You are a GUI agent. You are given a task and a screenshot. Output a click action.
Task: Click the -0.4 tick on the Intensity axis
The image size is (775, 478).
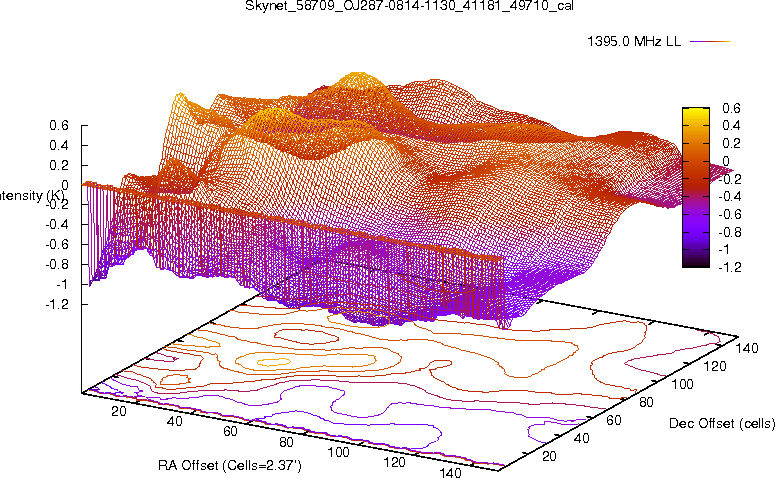tap(57, 224)
